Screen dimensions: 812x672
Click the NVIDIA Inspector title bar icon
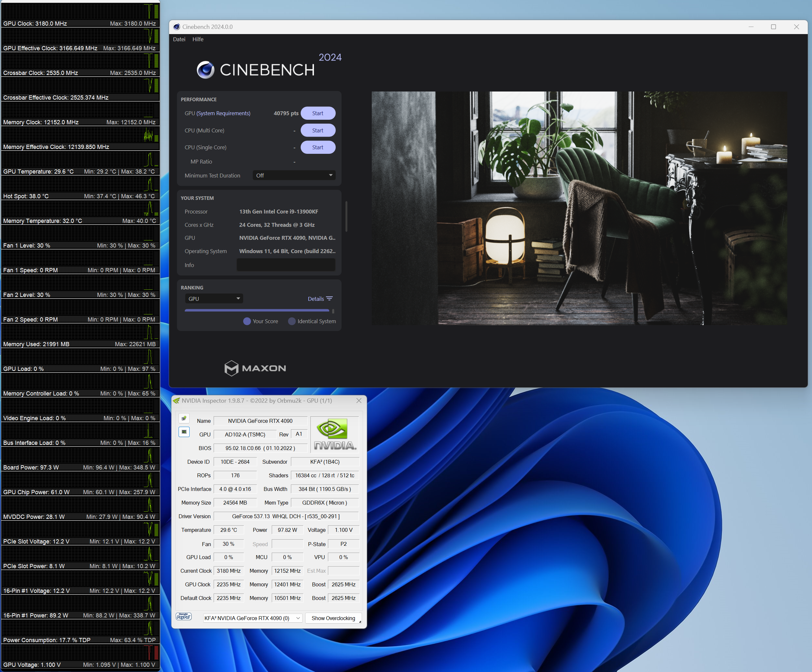point(177,401)
